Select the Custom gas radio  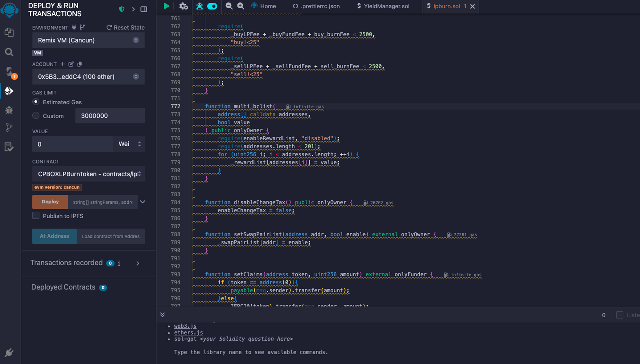(36, 115)
